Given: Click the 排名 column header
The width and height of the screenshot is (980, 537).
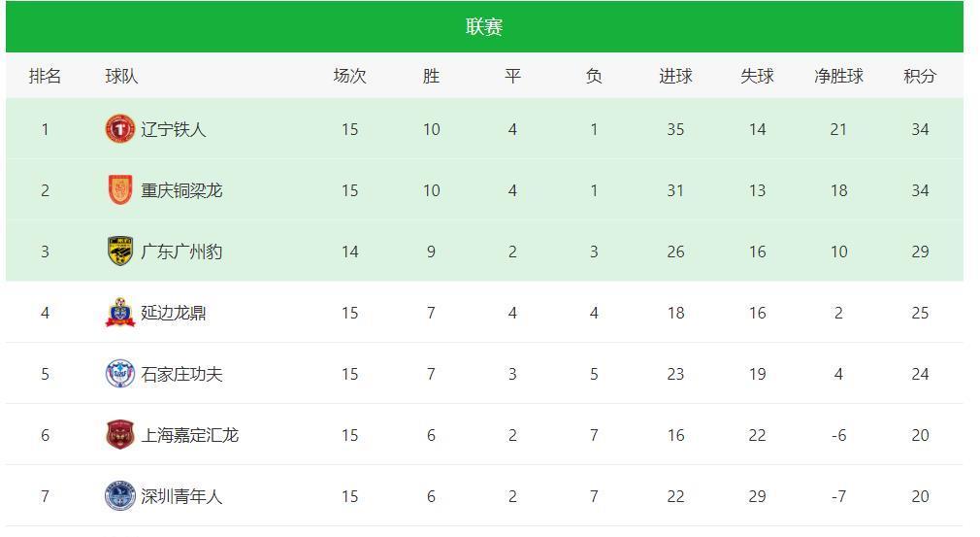Looking at the screenshot, I should [45, 77].
